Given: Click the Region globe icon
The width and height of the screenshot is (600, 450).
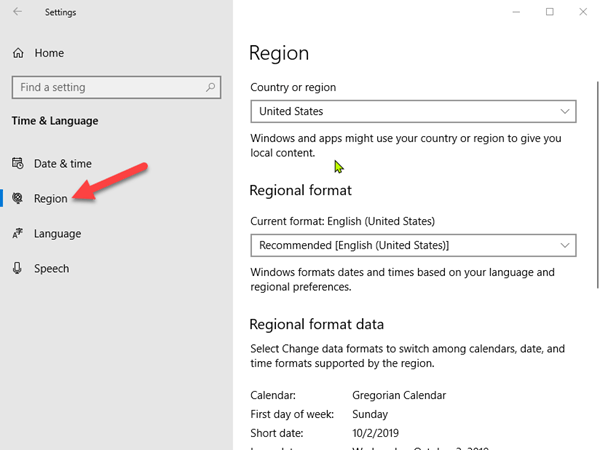Looking at the screenshot, I should coord(17,198).
